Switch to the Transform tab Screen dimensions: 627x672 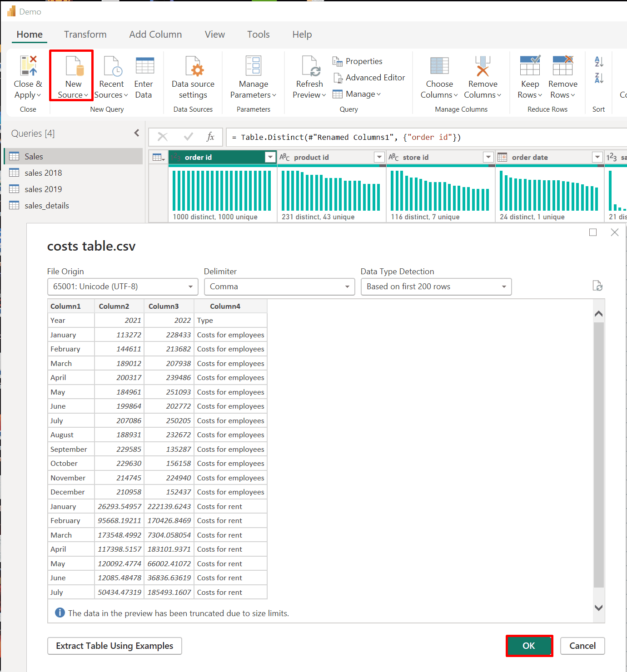pos(85,35)
